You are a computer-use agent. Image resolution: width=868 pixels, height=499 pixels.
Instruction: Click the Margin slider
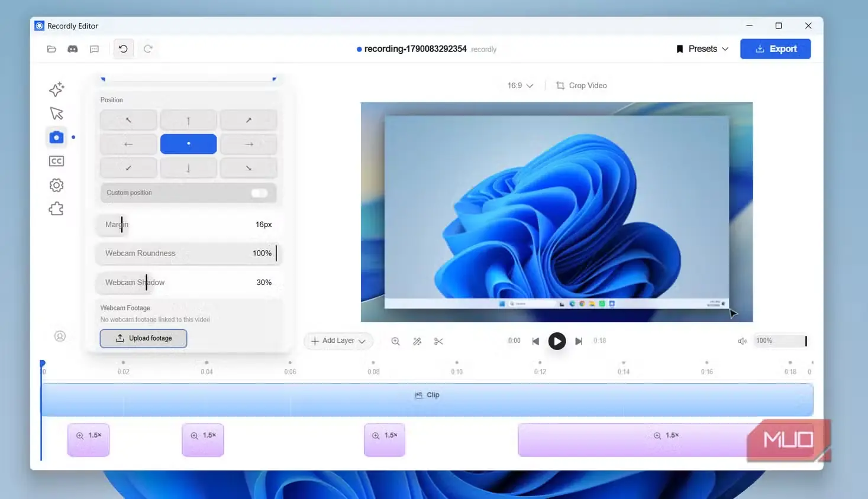(x=188, y=225)
